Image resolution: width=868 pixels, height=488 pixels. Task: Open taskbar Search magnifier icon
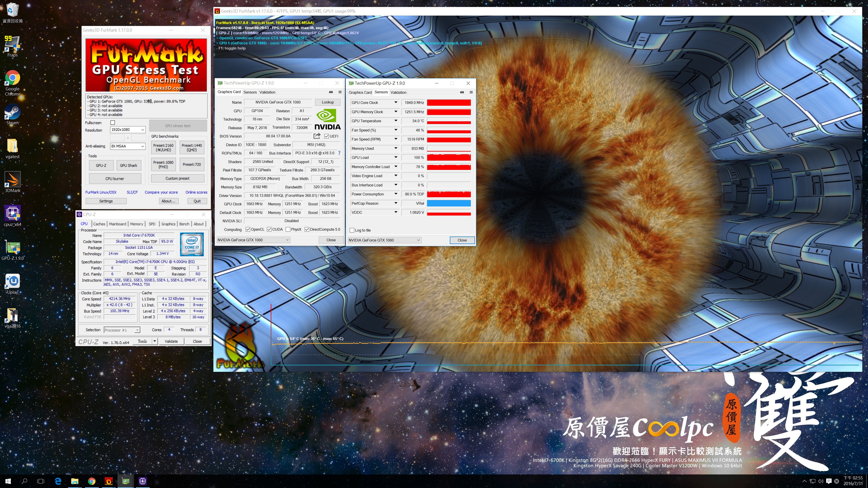[24, 481]
